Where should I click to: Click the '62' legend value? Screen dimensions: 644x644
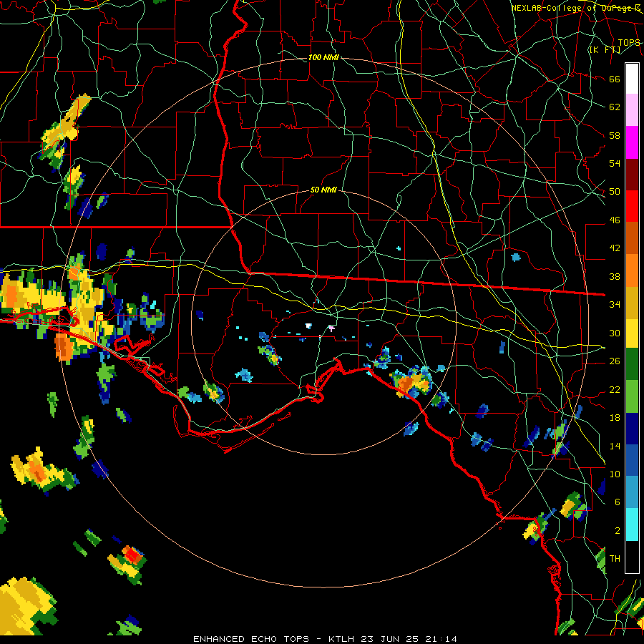point(615,107)
